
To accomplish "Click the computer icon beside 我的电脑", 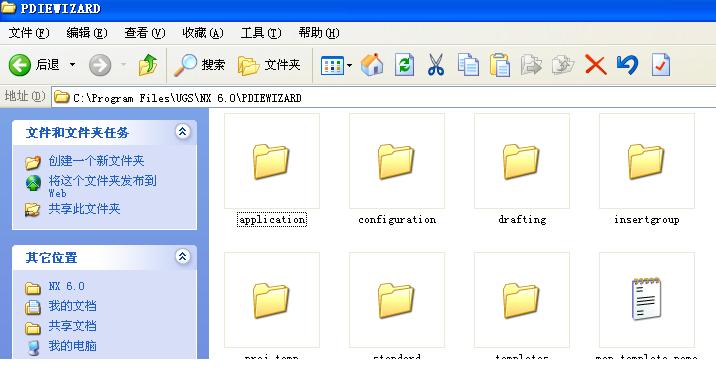I will coord(33,348).
